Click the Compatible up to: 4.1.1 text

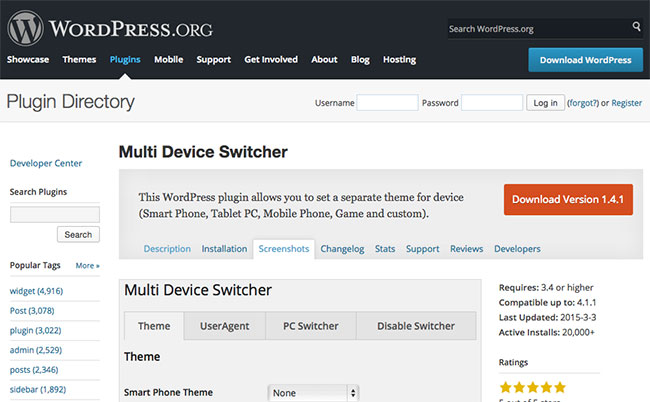click(547, 303)
